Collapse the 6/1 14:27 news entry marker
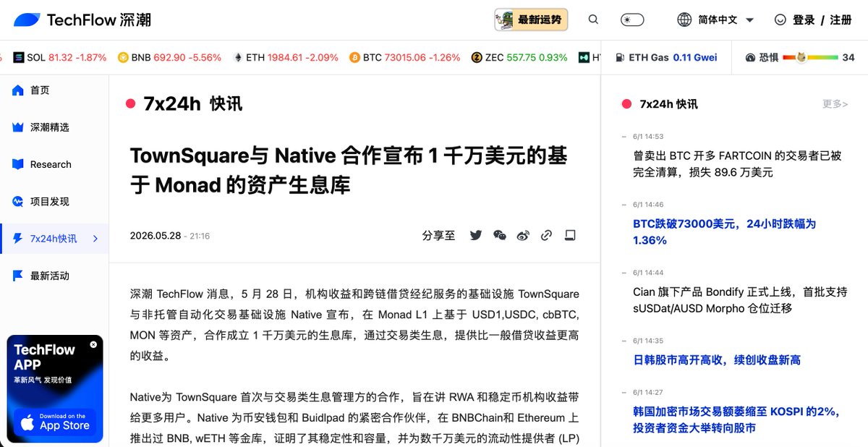 pyautogui.click(x=624, y=392)
